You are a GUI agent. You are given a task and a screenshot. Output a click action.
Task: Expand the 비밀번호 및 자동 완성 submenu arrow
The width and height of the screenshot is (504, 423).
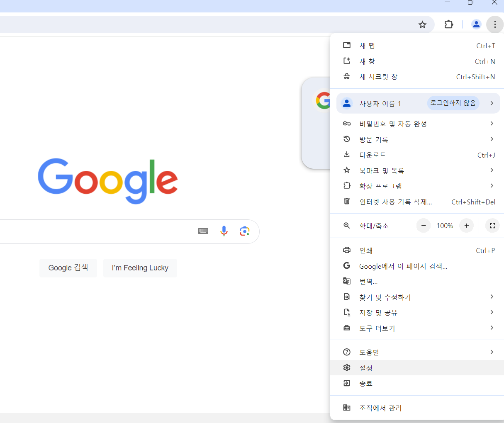tap(492, 124)
